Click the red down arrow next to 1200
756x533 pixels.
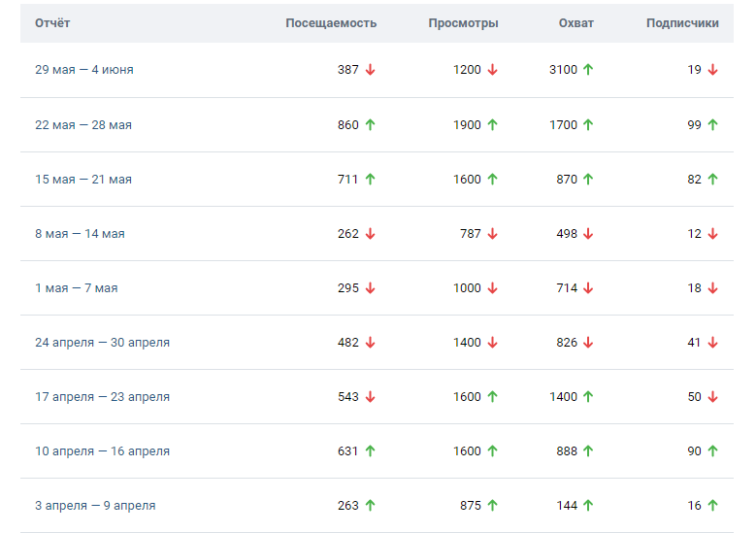pos(492,70)
